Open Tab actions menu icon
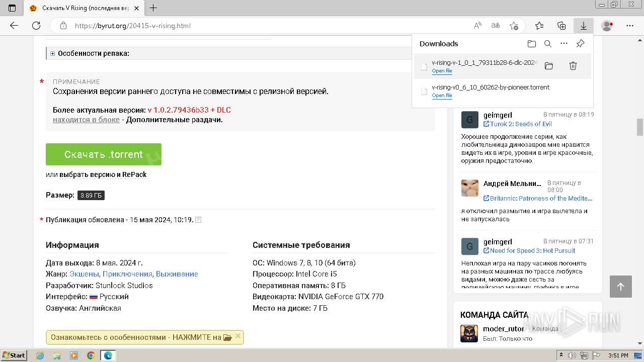This screenshot has height=362, width=644. click(12, 8)
